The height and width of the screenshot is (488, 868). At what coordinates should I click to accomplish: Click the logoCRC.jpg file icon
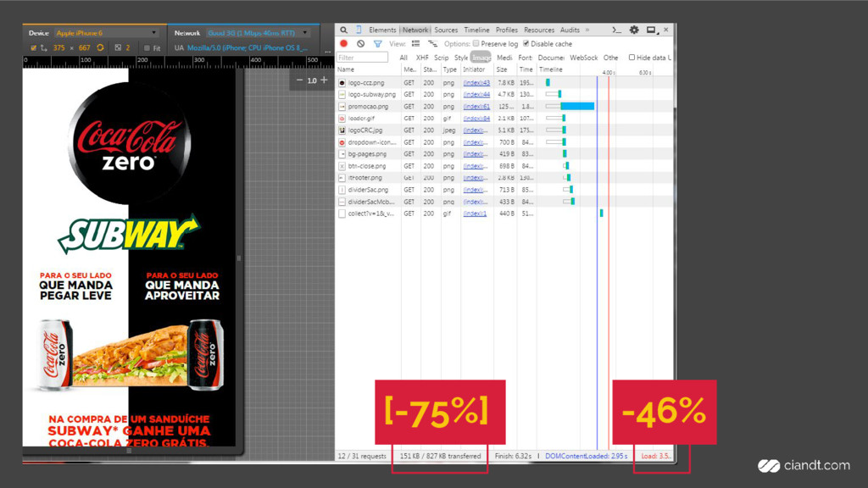coord(342,130)
